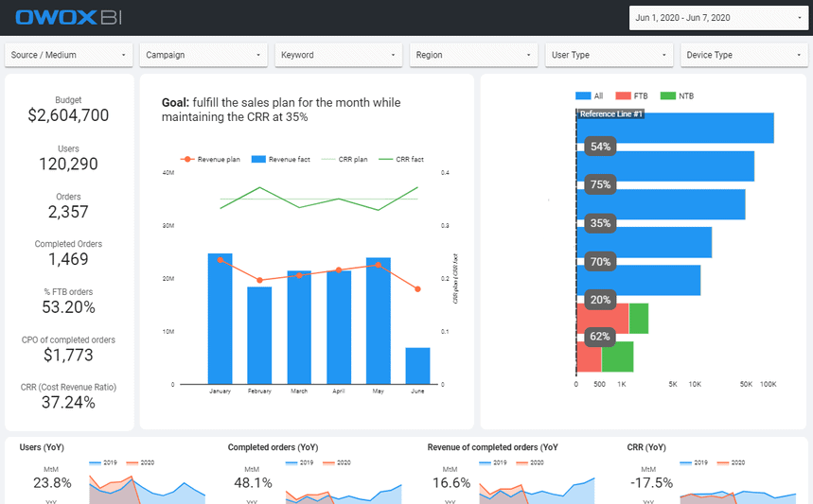The image size is (813, 504).
Task: Click the April revenue bar
Action: [x=339, y=327]
